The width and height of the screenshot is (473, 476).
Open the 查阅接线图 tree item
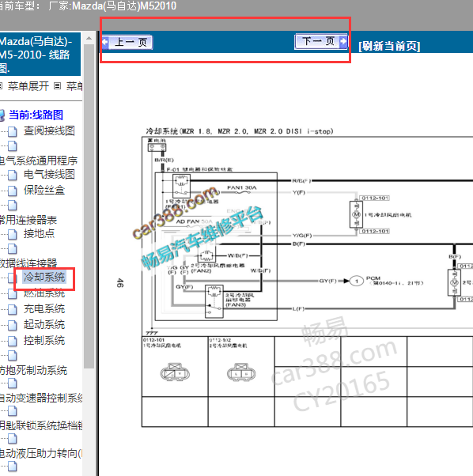coord(49,130)
